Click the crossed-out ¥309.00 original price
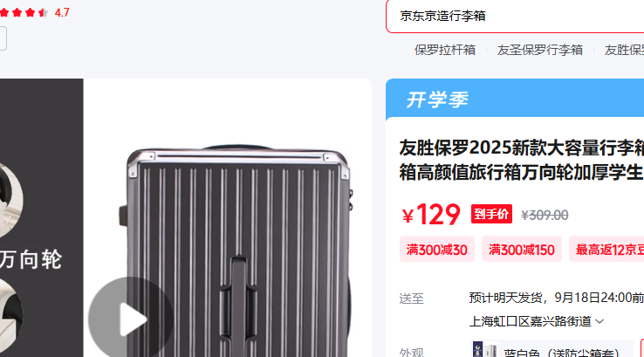The image size is (644, 357). point(545,215)
